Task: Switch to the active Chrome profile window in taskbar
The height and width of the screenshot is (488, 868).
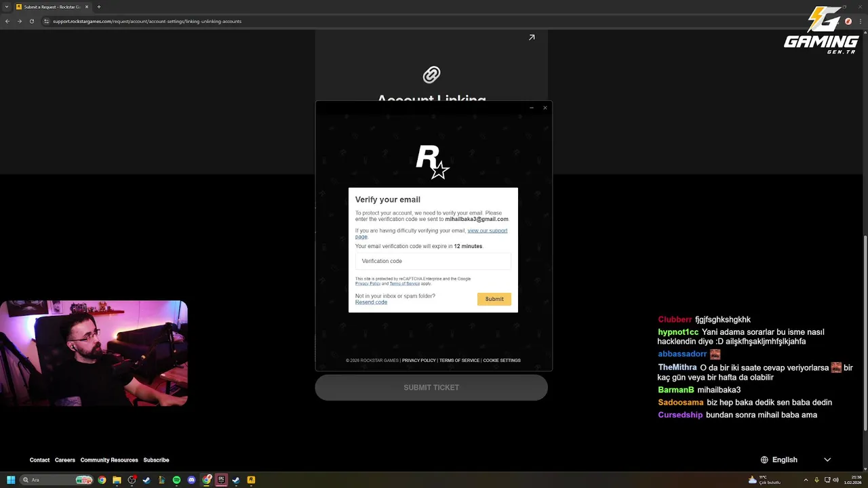Action: [x=206, y=480]
